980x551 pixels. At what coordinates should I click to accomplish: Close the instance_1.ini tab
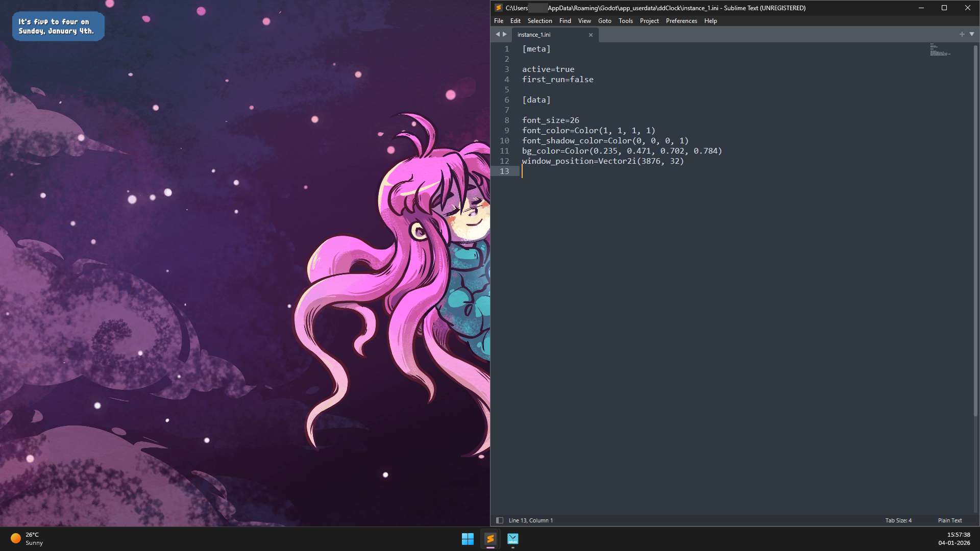click(591, 35)
